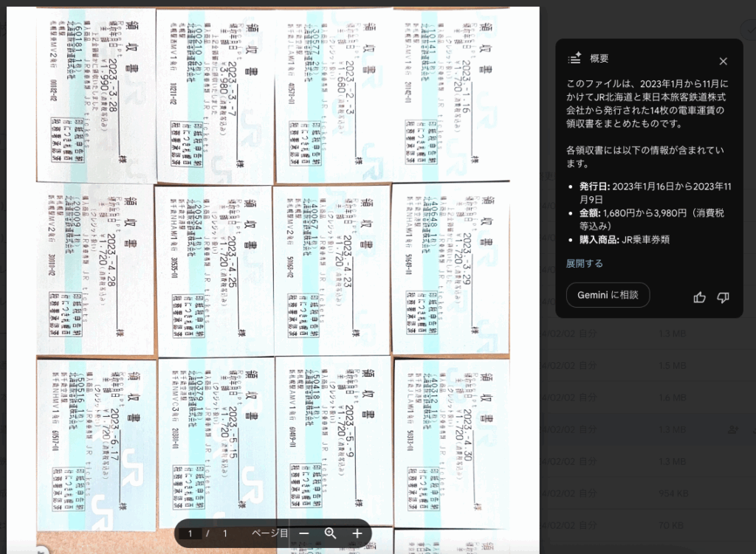Screen dimensions: 756x554
Task: Select the file row sized 70 KB
Action: click(672, 525)
